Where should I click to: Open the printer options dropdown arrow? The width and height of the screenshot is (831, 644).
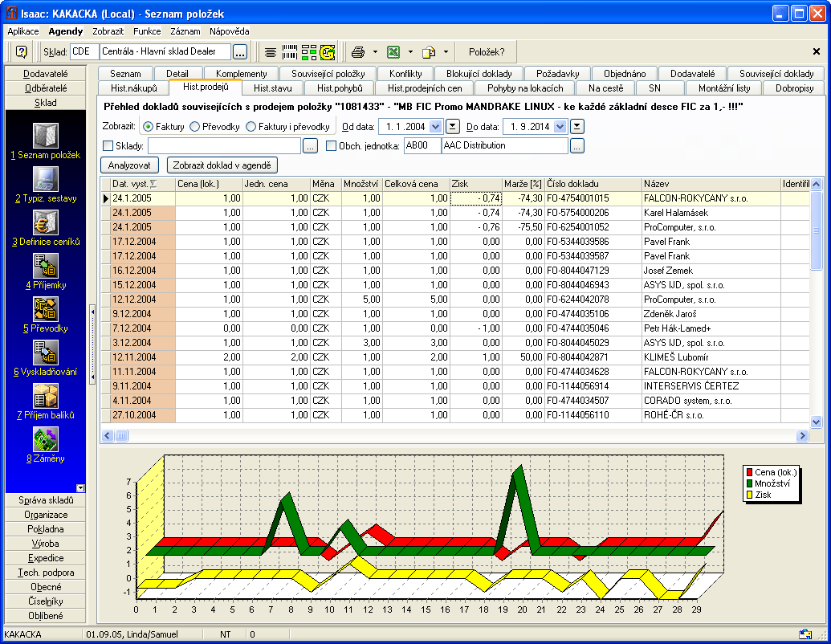(x=375, y=51)
